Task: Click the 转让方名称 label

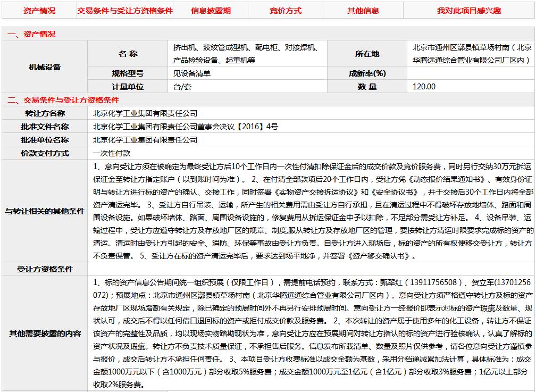Action: pyautogui.click(x=45, y=114)
